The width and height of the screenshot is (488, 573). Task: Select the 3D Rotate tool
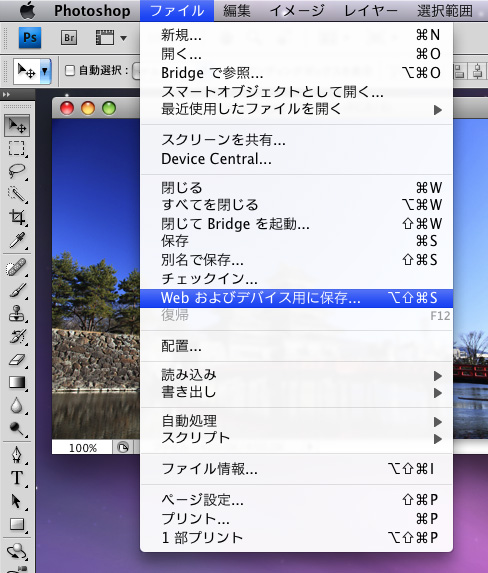[17, 551]
